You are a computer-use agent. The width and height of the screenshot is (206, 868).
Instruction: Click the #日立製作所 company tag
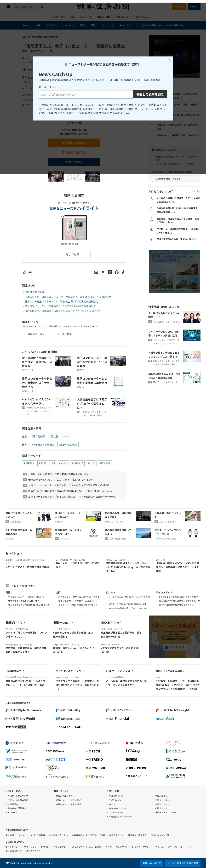tap(38, 436)
